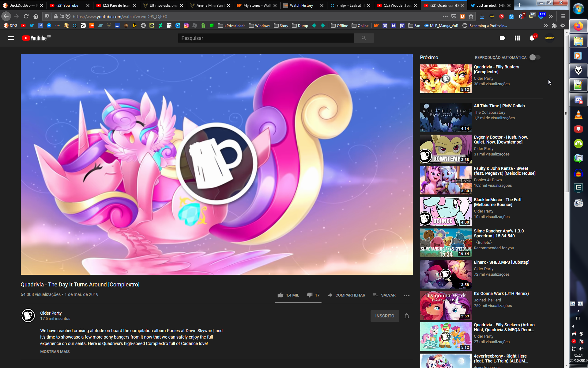Open the Windows Explorer taskbar icon
The width and height of the screenshot is (588, 368).
point(578,41)
